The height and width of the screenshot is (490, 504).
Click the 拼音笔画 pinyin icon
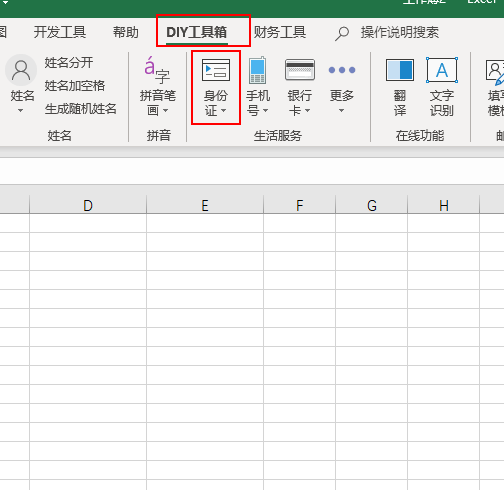(x=157, y=70)
